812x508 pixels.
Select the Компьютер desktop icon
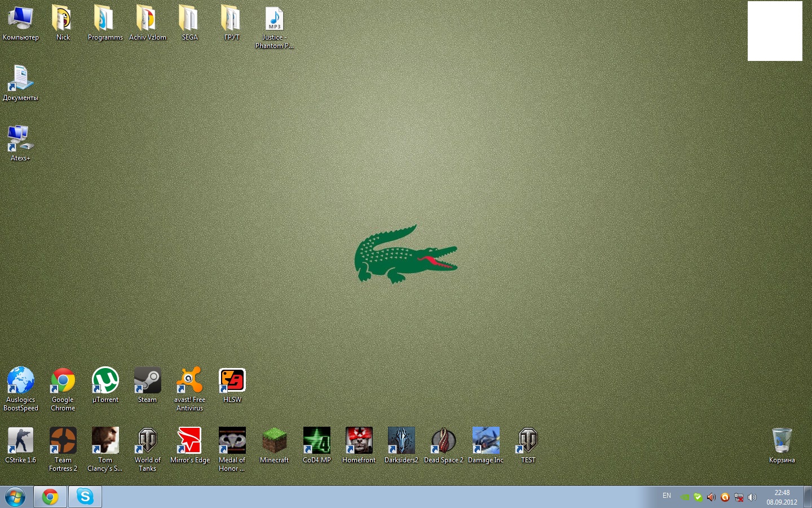21,23
